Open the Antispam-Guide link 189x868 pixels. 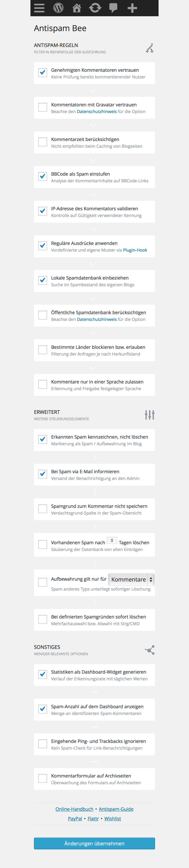click(x=116, y=809)
